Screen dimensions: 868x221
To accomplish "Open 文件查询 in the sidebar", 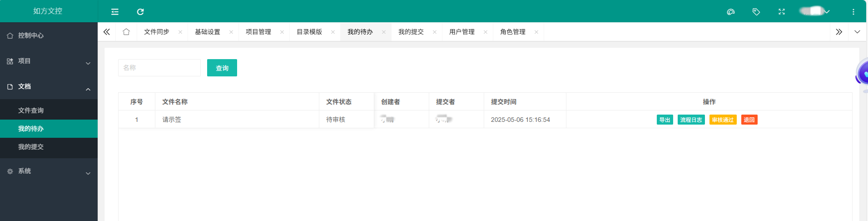I will click(49, 110).
